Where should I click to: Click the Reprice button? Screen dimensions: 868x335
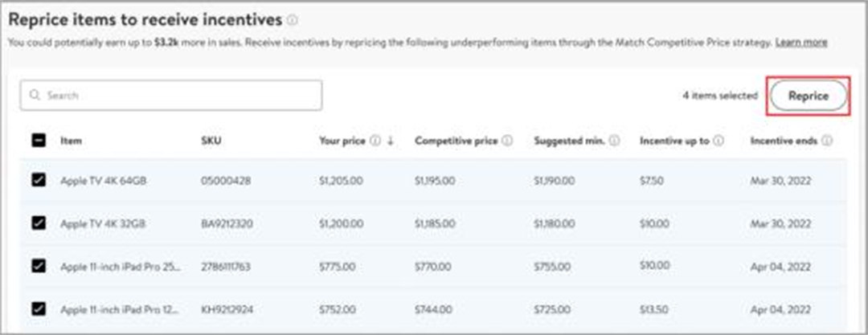[809, 96]
